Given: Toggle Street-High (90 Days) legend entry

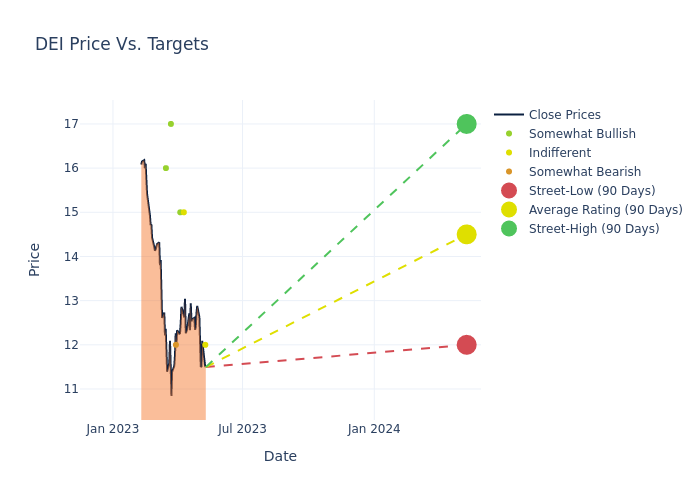Looking at the screenshot, I should [x=594, y=229].
